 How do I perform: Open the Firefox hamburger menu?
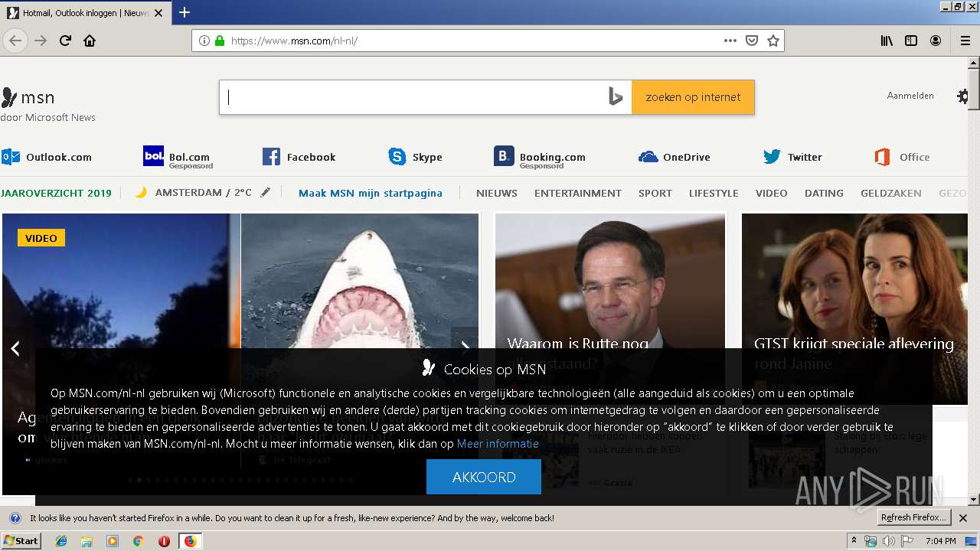pyautogui.click(x=965, y=41)
